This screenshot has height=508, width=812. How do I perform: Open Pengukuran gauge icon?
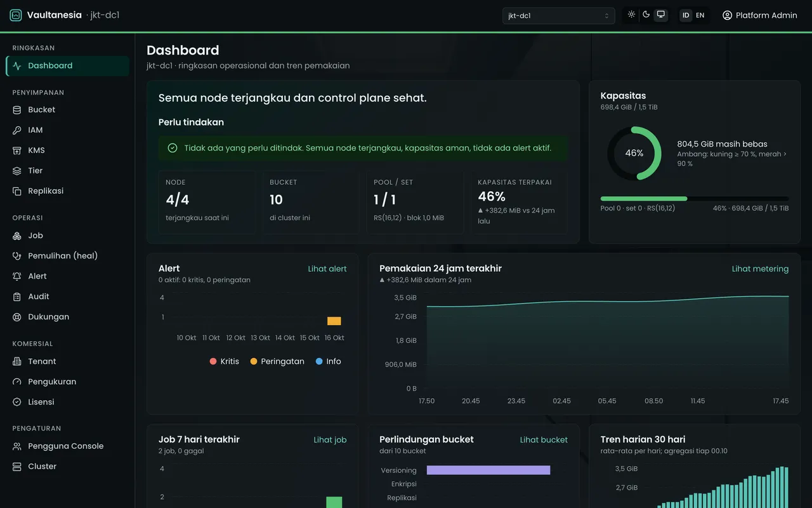[x=17, y=382]
